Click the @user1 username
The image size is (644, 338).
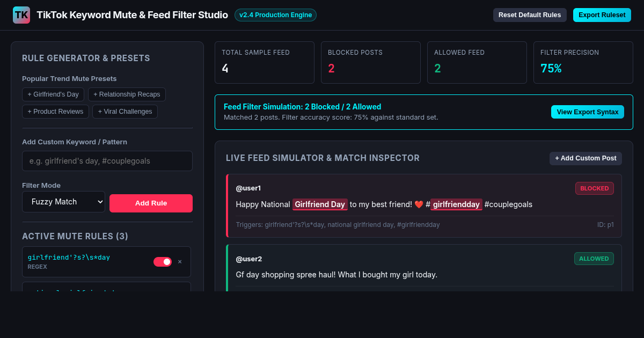coord(248,188)
